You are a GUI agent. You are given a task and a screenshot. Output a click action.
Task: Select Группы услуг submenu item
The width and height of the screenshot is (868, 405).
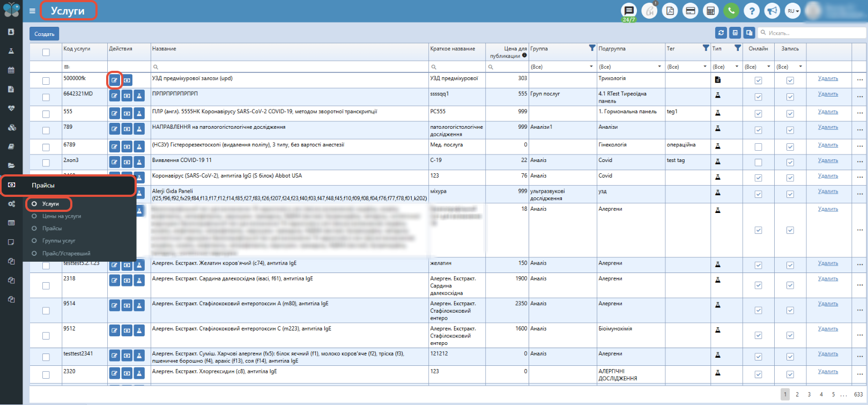59,241
